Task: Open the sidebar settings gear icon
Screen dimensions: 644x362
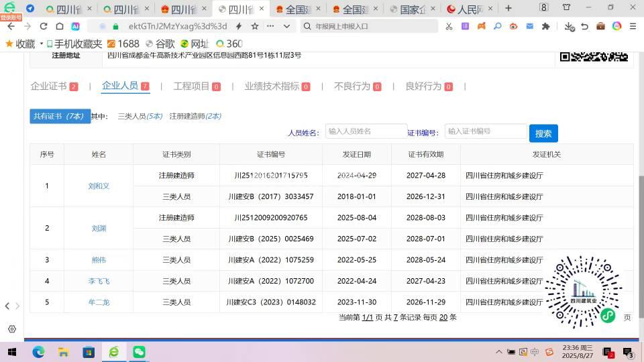Action: pos(11,329)
